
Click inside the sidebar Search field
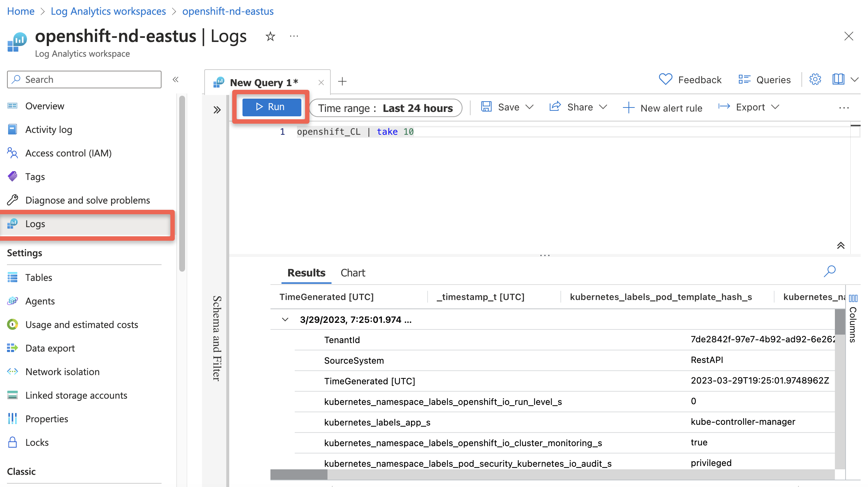point(84,79)
